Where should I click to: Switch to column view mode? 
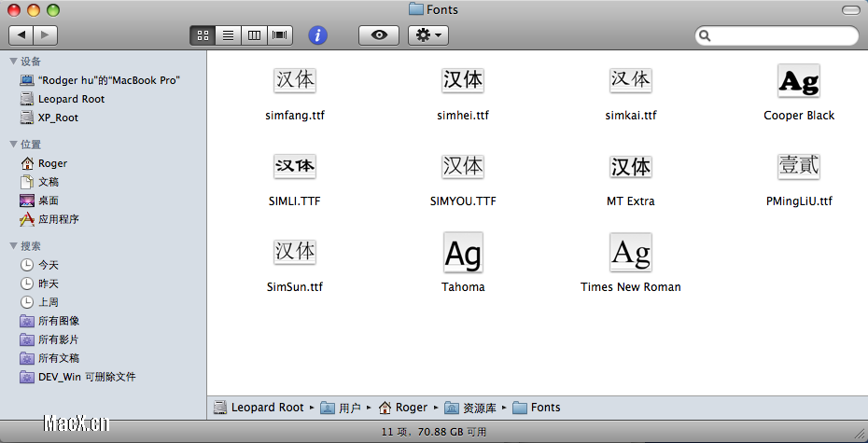[254, 35]
